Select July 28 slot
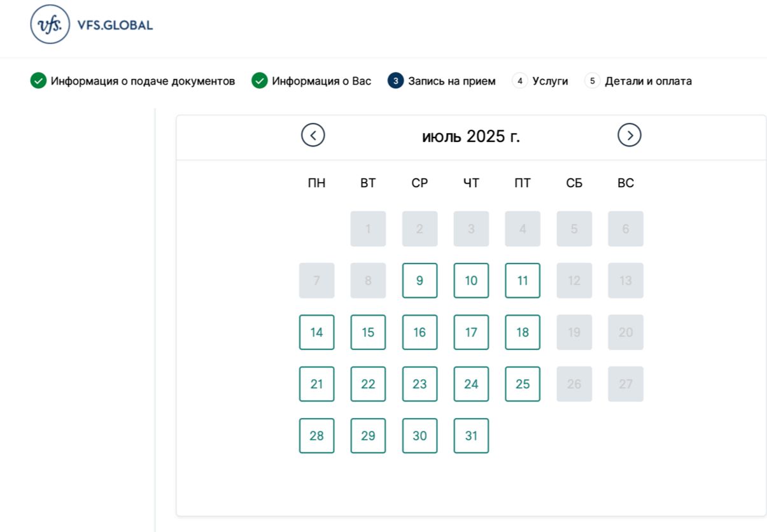This screenshot has width=767, height=532. (x=317, y=436)
